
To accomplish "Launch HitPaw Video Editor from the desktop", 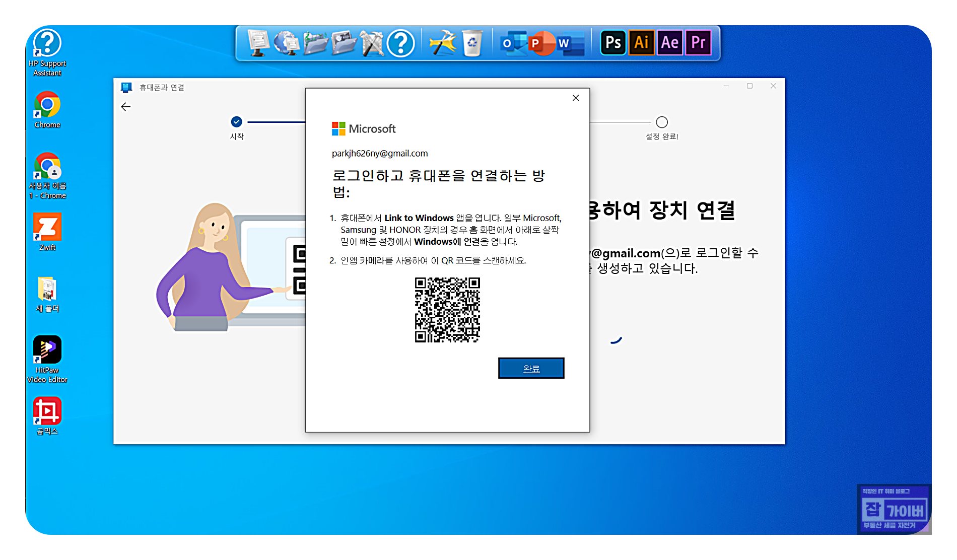I will tap(46, 348).
